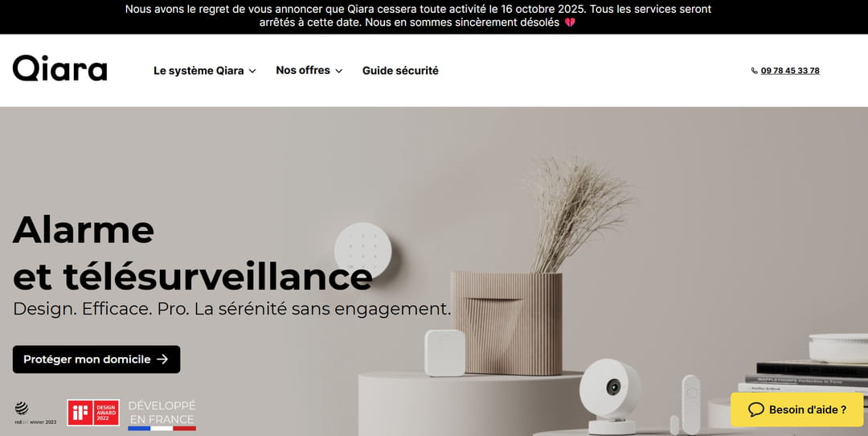Expand the Nos offres dropdown
The width and height of the screenshot is (868, 436).
[x=309, y=70]
